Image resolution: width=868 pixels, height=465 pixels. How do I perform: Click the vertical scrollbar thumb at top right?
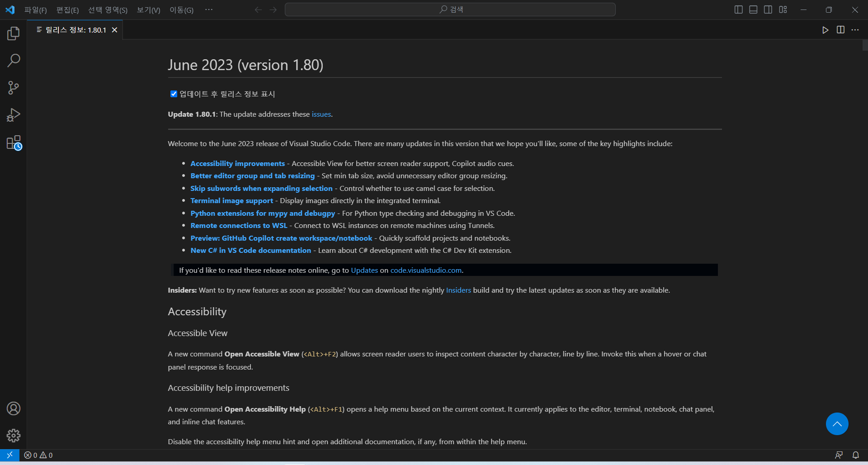(865, 45)
